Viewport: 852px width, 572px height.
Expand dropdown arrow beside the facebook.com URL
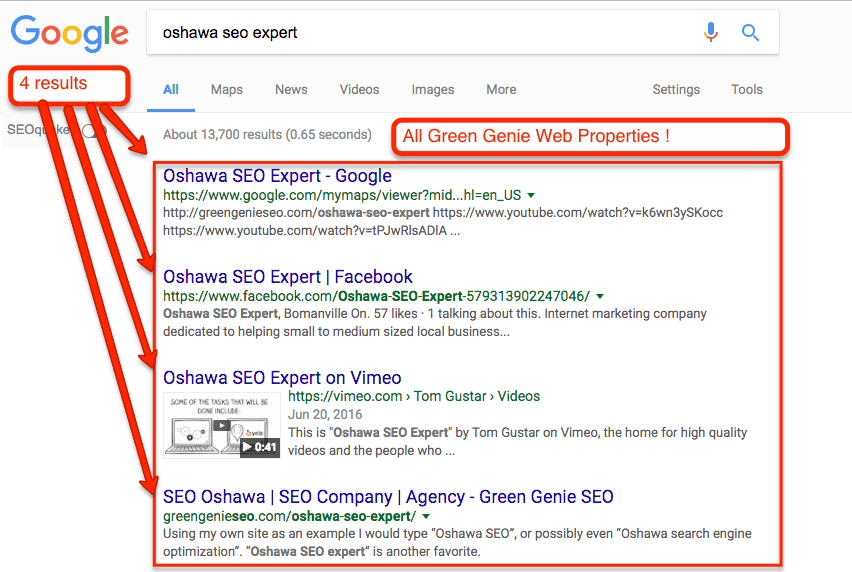tap(600, 297)
